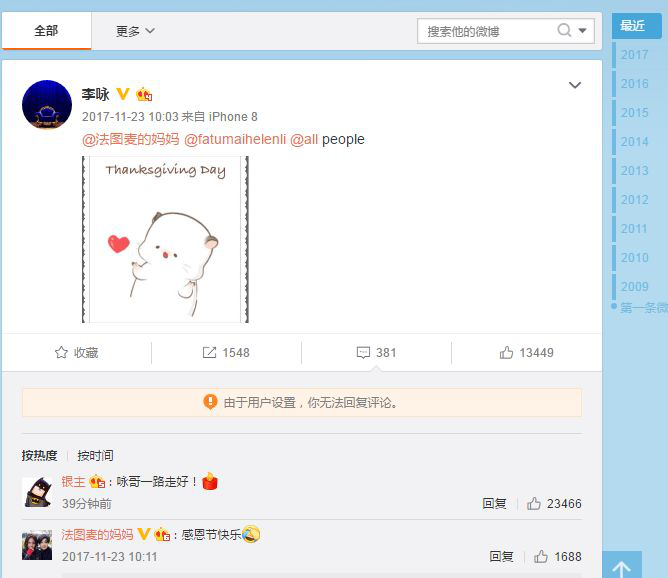Open the Thanksgiving Day image

[165, 239]
